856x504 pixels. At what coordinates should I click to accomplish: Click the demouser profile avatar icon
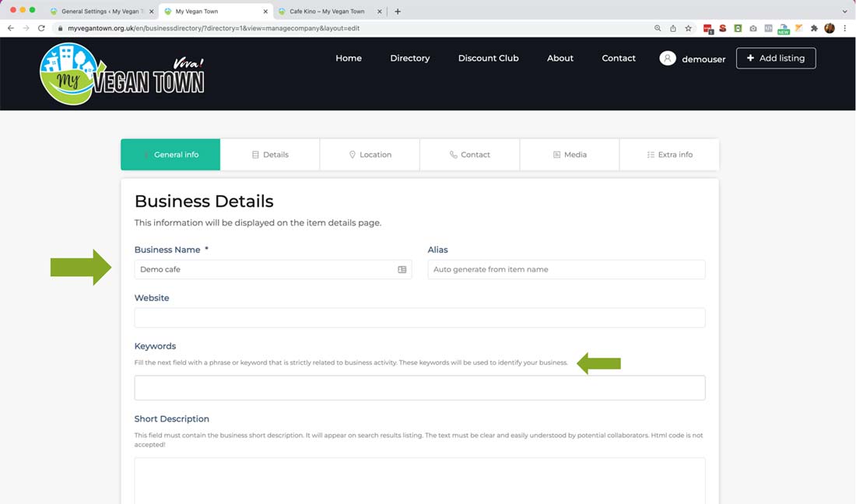pyautogui.click(x=667, y=58)
